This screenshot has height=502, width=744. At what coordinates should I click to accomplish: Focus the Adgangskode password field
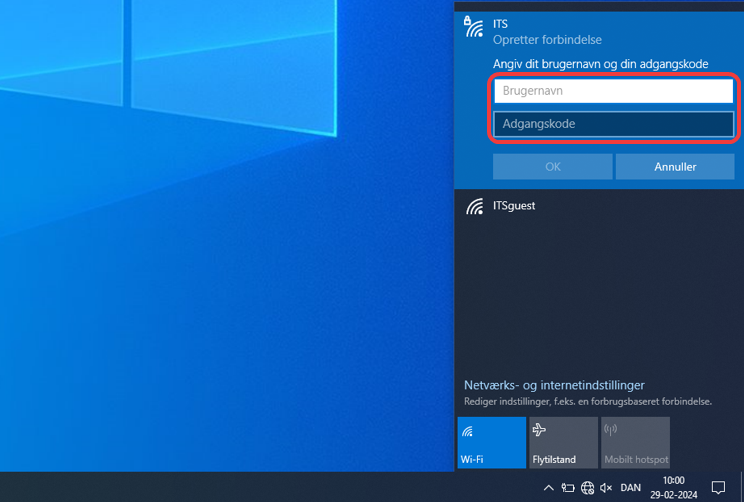[613, 124]
